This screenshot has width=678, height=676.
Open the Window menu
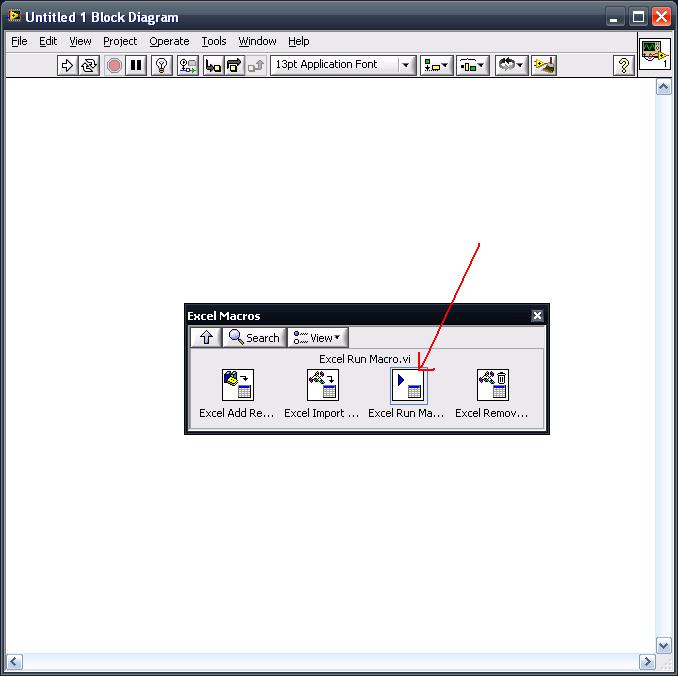pos(257,41)
